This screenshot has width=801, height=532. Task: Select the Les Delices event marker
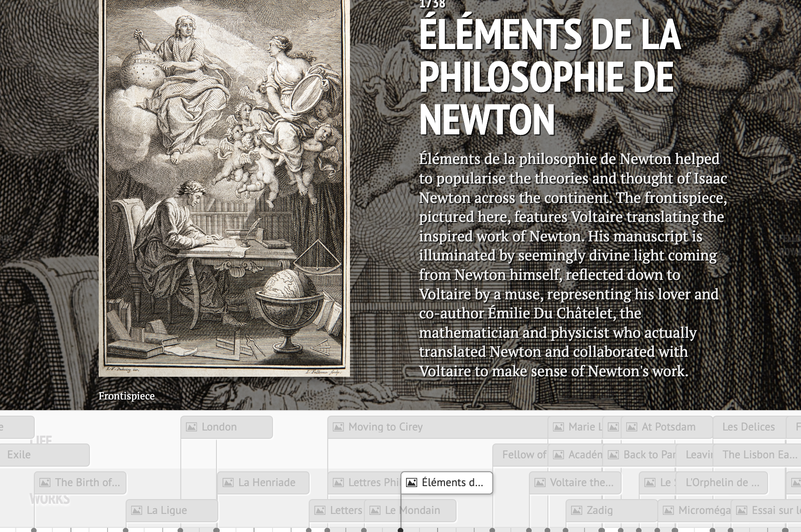tap(749, 427)
